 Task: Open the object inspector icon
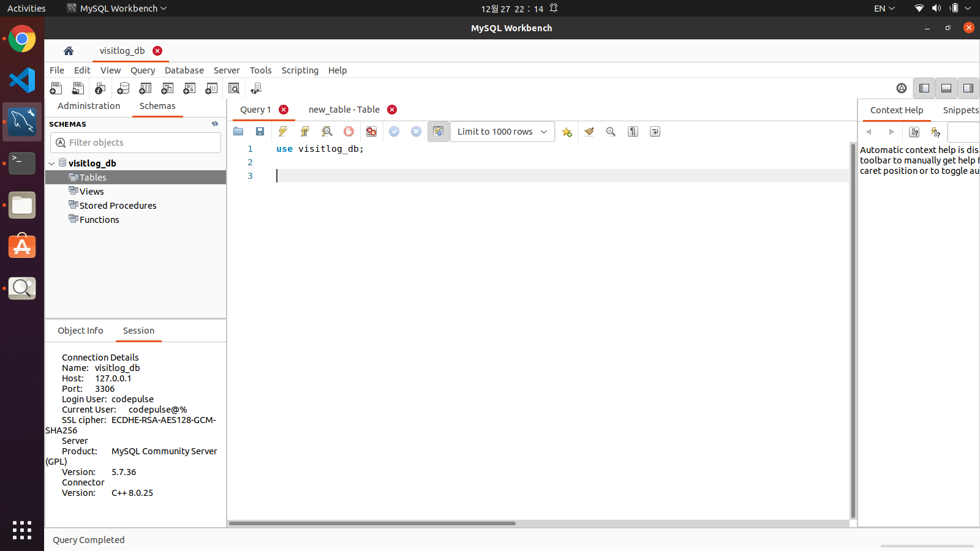click(x=100, y=88)
